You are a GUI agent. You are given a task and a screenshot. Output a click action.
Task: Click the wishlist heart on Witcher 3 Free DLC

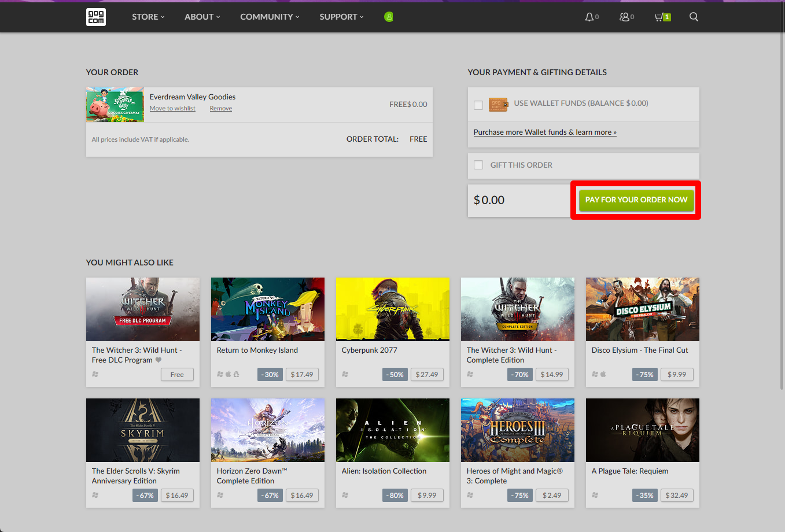coord(159,360)
